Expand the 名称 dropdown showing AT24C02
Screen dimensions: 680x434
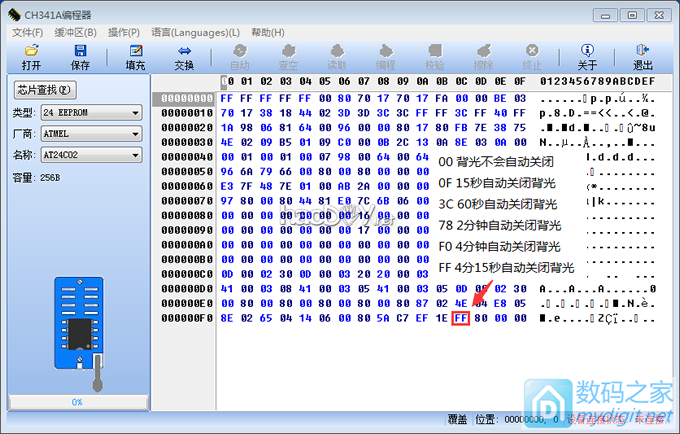point(91,155)
